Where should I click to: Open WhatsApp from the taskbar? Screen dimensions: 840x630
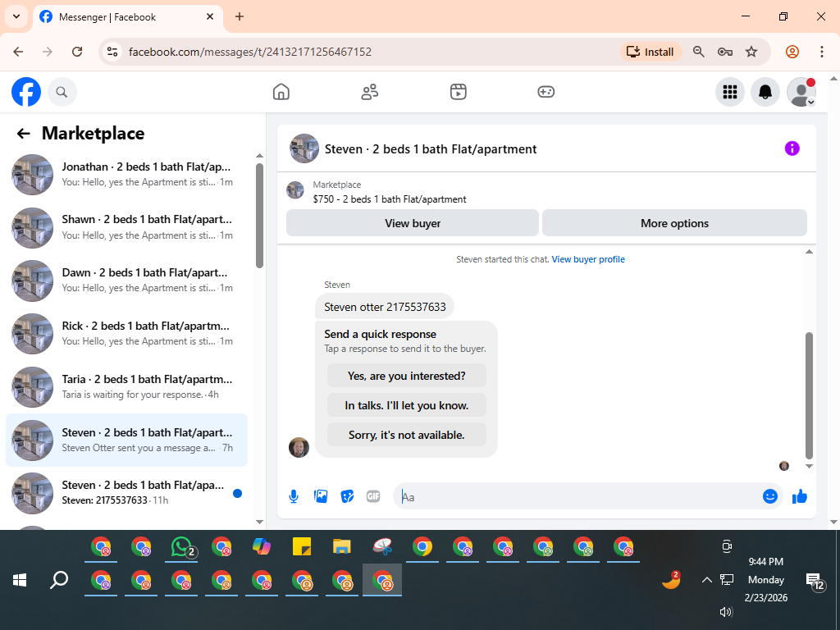181,547
